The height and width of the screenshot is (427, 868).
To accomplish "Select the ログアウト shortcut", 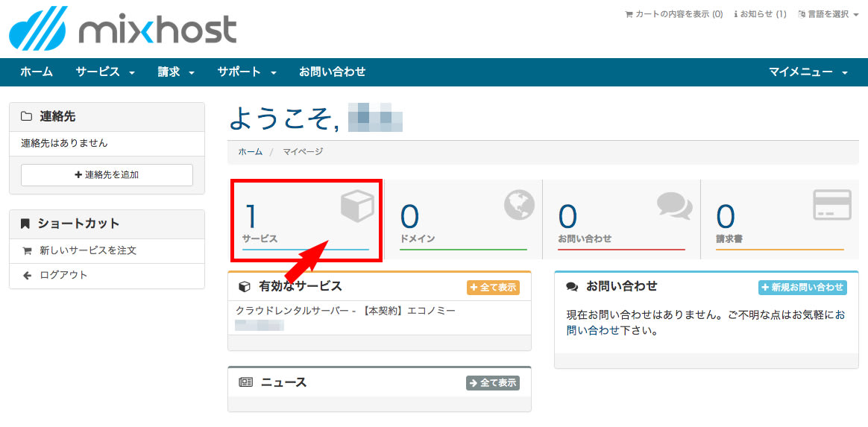I will click(107, 276).
